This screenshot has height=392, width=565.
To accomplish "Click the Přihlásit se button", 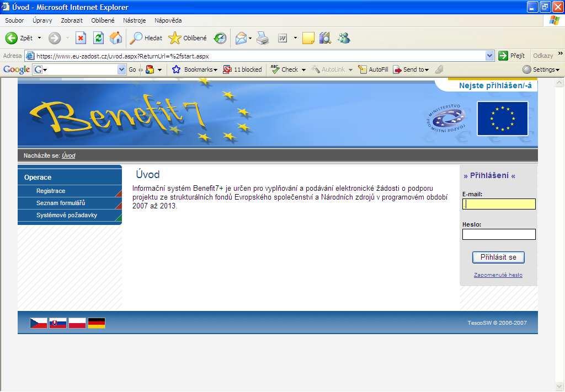I will point(498,257).
